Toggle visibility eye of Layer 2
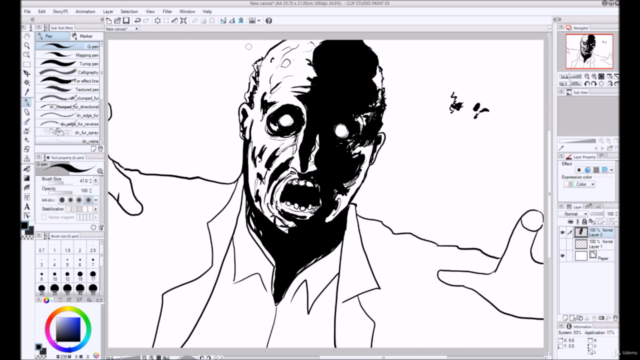The height and width of the screenshot is (360, 640). (x=562, y=233)
